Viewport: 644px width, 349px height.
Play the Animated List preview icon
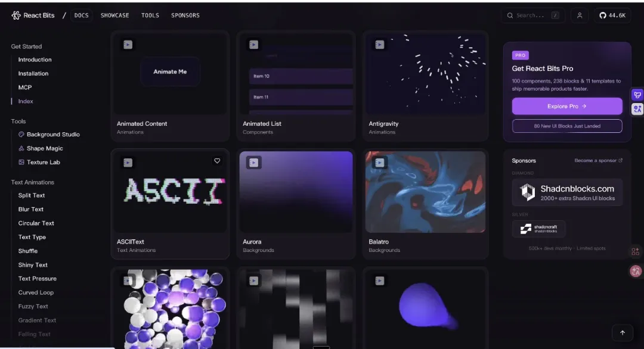pyautogui.click(x=253, y=44)
